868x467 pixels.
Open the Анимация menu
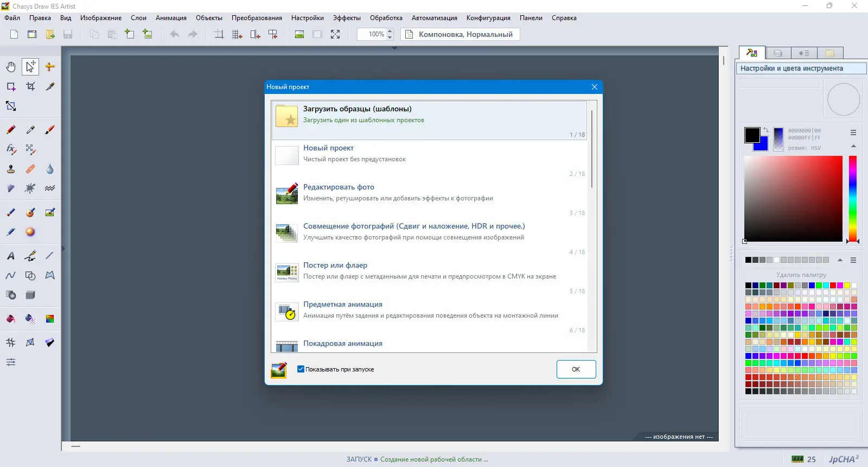coord(171,18)
